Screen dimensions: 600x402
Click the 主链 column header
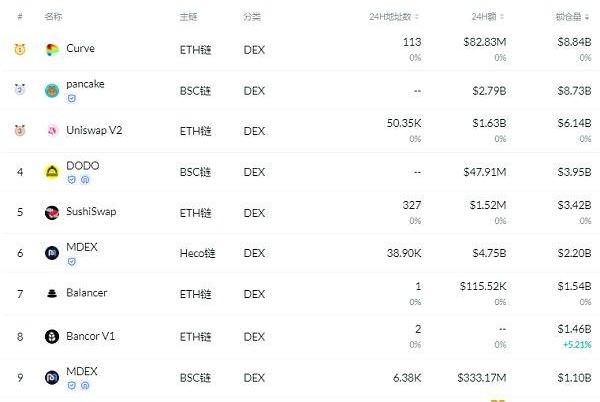[x=188, y=17]
